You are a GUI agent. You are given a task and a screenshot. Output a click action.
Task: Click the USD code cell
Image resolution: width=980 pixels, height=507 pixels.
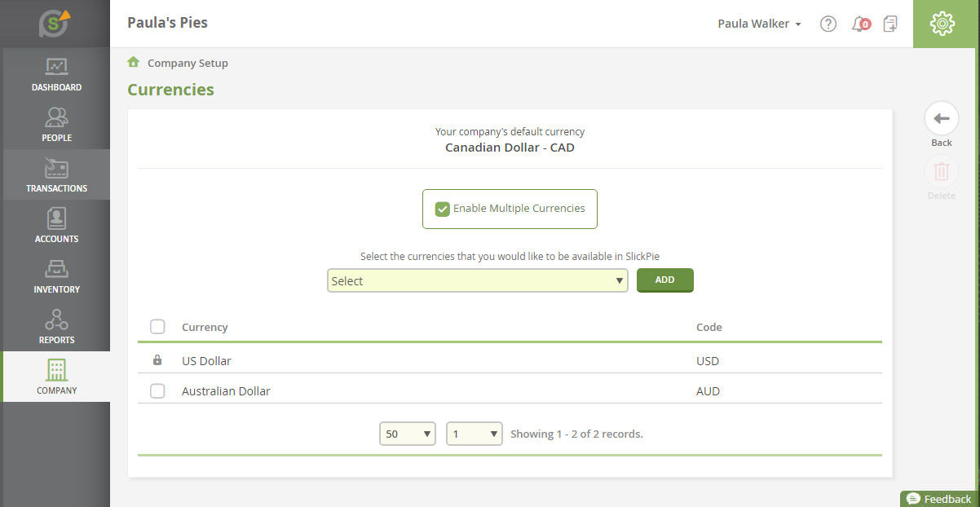pos(708,361)
